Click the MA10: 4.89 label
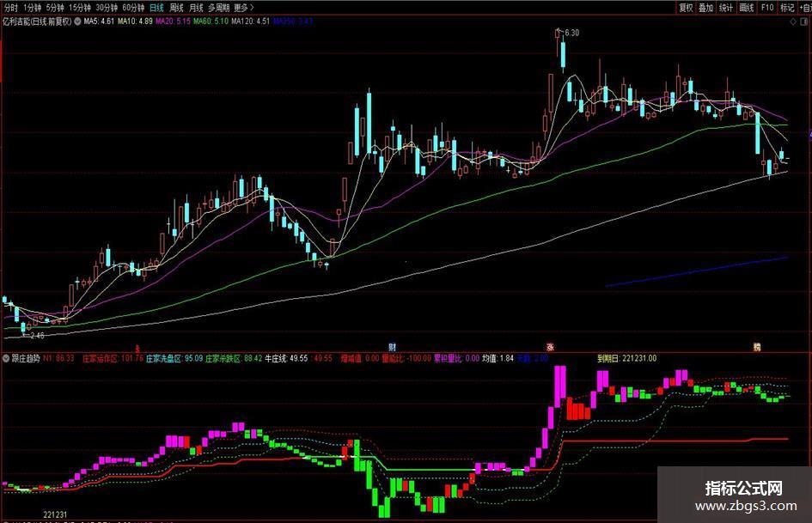 (135, 21)
